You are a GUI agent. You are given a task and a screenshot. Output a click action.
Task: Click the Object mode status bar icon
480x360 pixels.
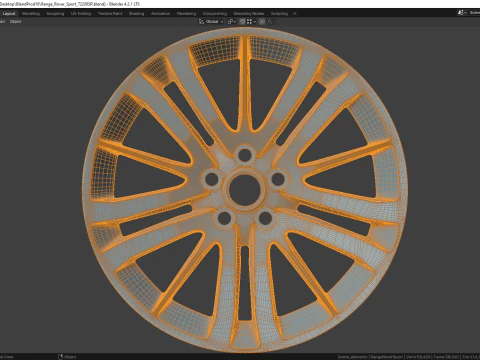tap(61, 357)
